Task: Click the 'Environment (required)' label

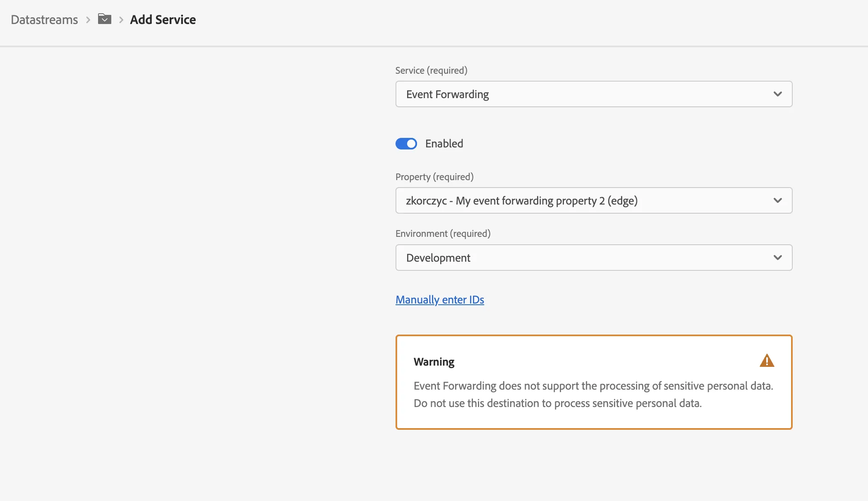Action: (443, 234)
